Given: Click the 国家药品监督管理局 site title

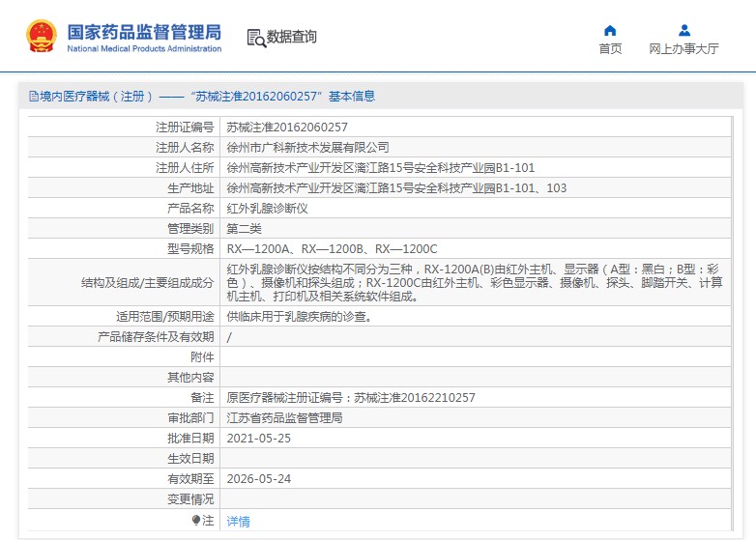Looking at the screenshot, I should tap(144, 32).
